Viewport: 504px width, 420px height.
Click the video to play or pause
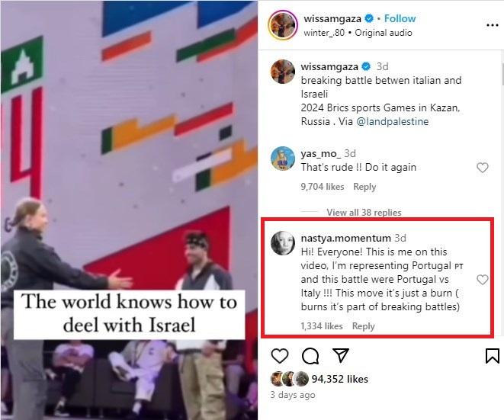point(129,210)
